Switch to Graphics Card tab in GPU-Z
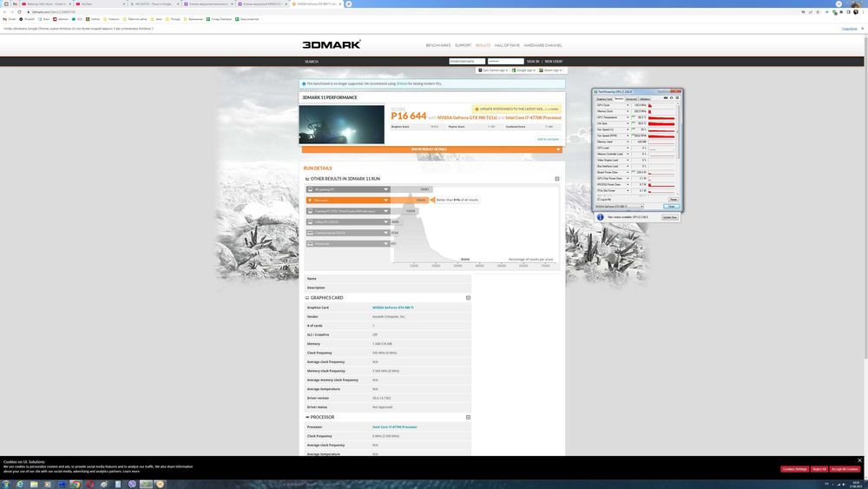The height and width of the screenshot is (489, 868). point(604,99)
